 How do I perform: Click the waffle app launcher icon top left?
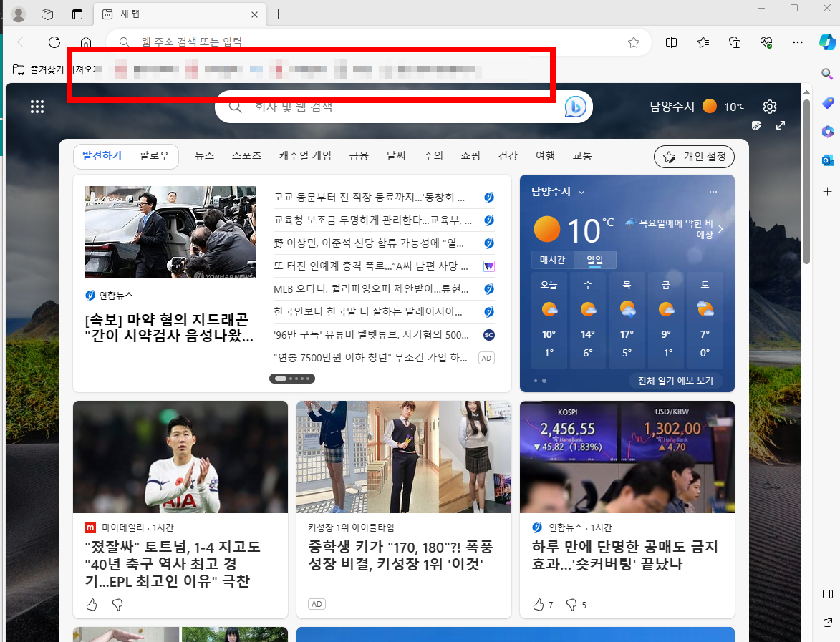(37, 106)
